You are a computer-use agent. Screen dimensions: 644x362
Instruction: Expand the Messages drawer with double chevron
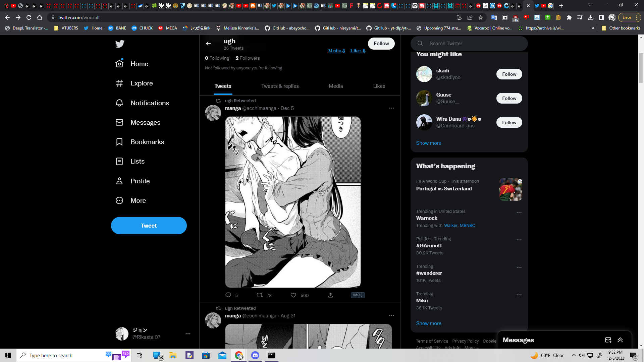[x=620, y=340]
